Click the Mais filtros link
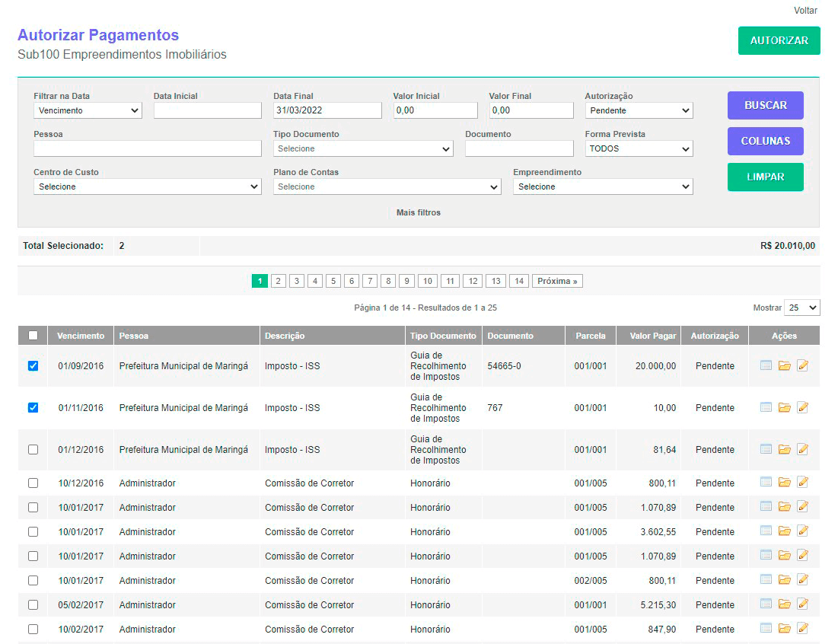The image size is (838, 644). 418,212
